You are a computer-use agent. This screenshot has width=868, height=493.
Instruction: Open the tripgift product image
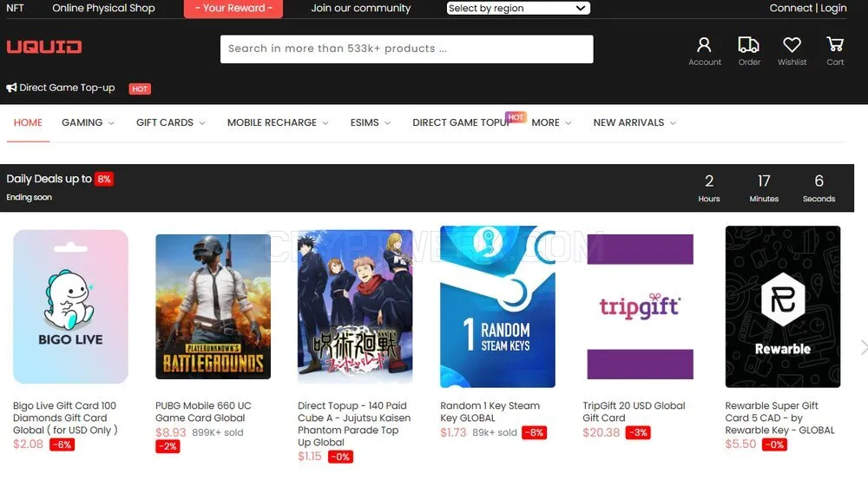tap(640, 306)
